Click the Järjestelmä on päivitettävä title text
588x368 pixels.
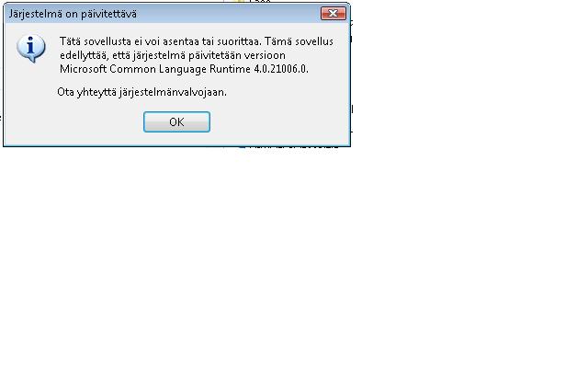(x=73, y=14)
